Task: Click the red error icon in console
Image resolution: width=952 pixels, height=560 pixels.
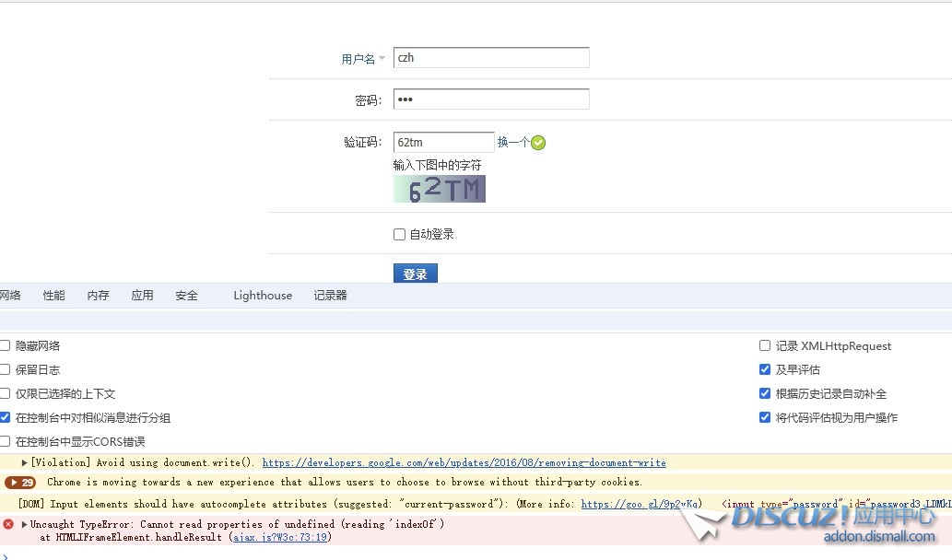Action: coord(8,524)
